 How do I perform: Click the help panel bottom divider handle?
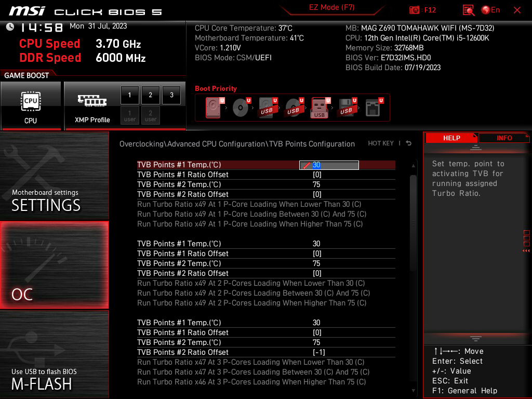476,339
